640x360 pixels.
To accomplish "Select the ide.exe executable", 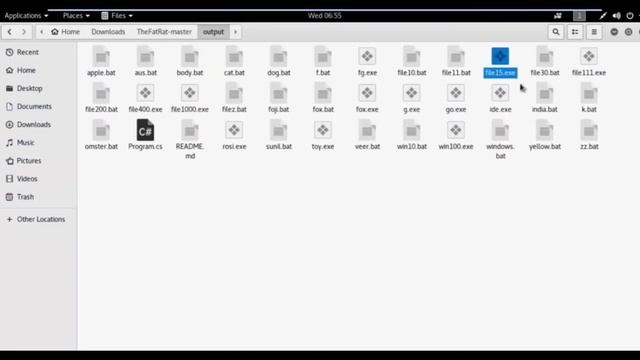I will (x=500, y=93).
